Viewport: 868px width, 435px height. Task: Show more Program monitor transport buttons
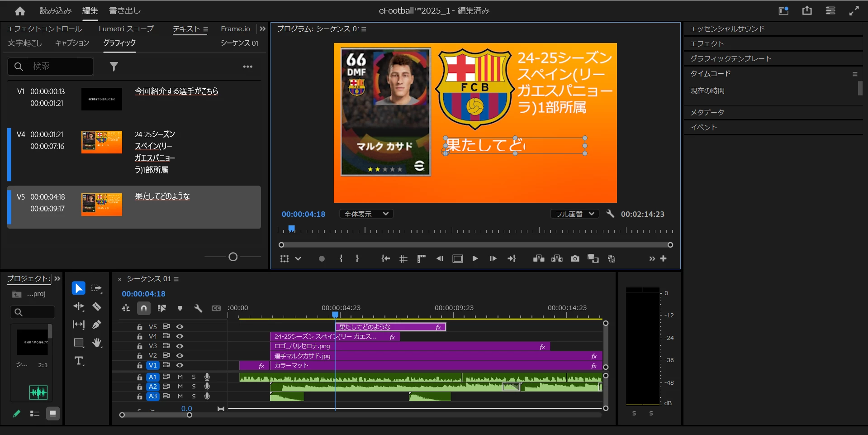click(652, 258)
